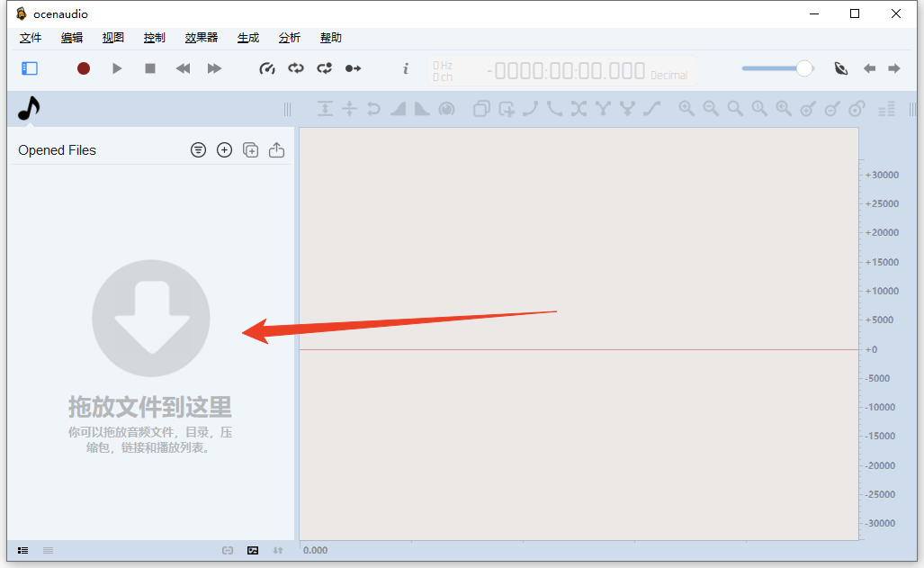This screenshot has width=924, height=568.
Task: Click the 0.000 time field below the waveform
Action: click(x=316, y=550)
